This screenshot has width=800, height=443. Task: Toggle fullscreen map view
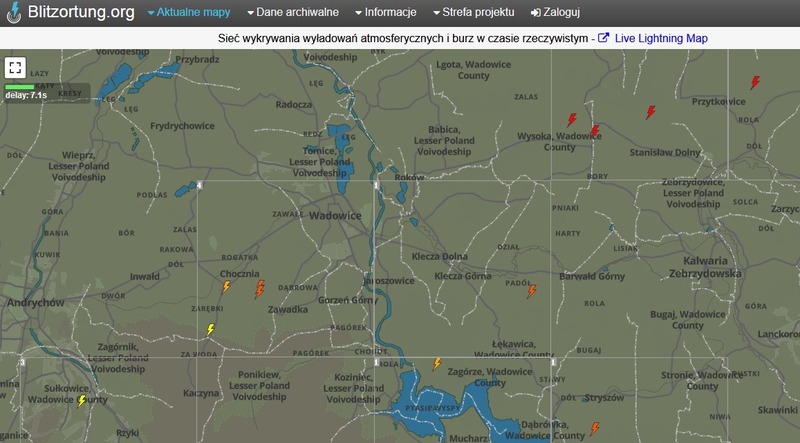(x=15, y=68)
